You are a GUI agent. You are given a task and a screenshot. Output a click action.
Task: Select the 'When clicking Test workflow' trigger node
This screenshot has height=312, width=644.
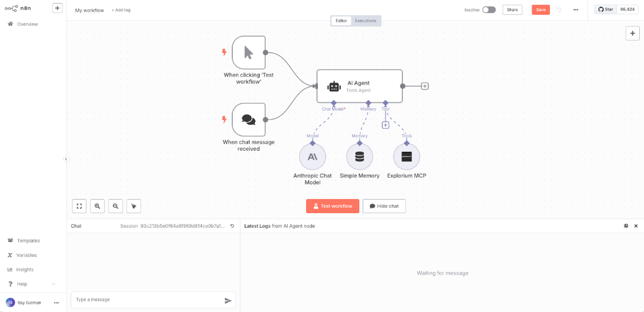coord(248,52)
